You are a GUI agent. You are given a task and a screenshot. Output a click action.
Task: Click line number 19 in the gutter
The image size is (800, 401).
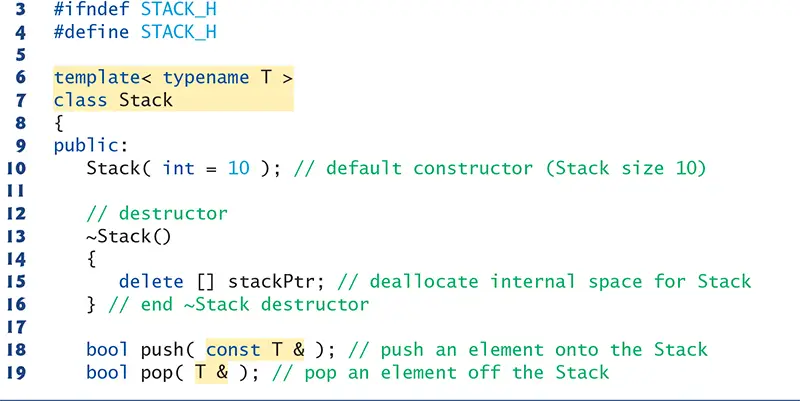16,372
